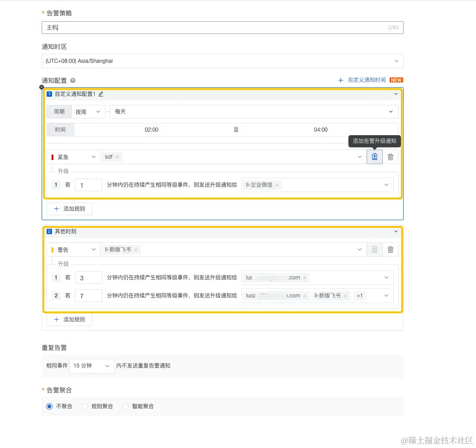Open the 每天 day selection dropdown
The width and height of the screenshot is (476, 448).
(254, 112)
